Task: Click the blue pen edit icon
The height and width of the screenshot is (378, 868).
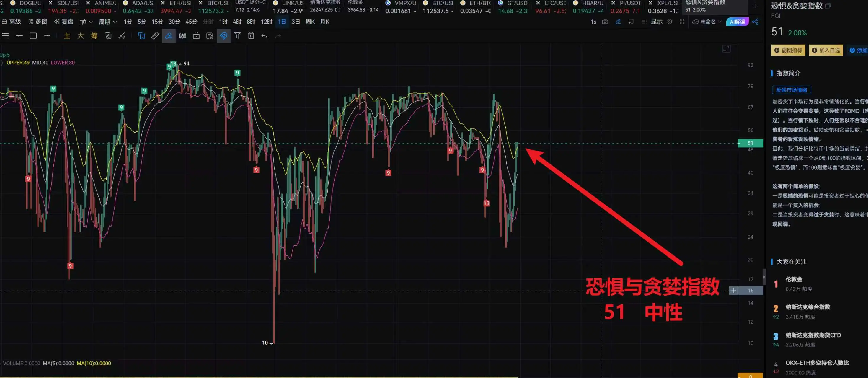Action: pyautogui.click(x=618, y=22)
